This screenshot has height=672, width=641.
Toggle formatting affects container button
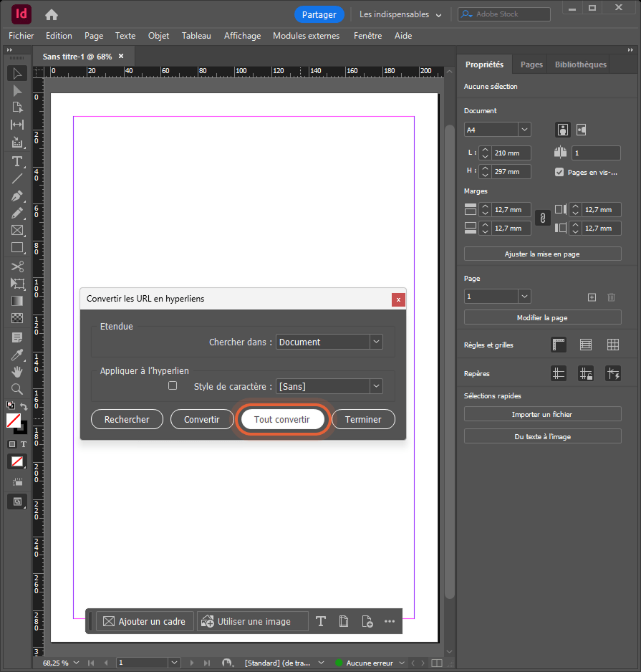click(12, 444)
